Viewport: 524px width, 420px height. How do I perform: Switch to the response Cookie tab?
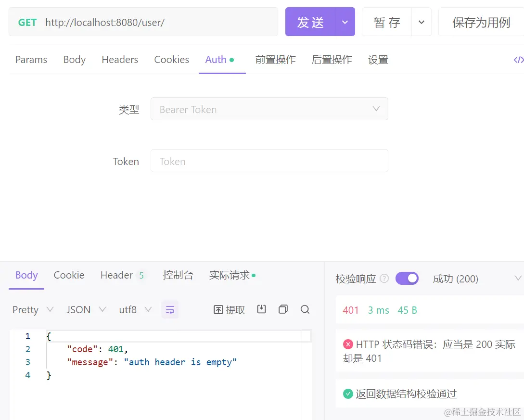click(69, 275)
